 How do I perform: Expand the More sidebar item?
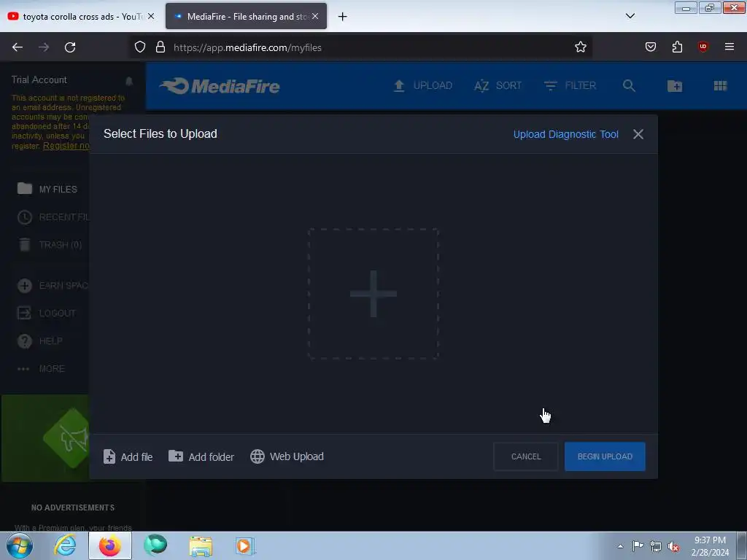click(x=41, y=368)
